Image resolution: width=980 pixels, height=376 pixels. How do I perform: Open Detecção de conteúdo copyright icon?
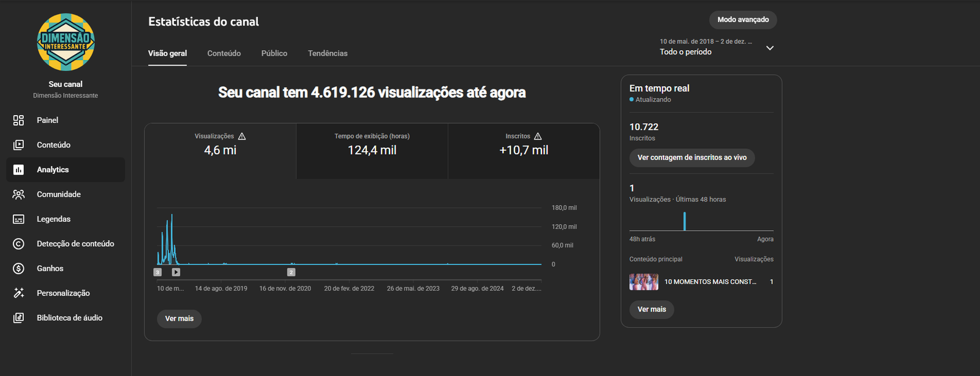click(x=18, y=244)
